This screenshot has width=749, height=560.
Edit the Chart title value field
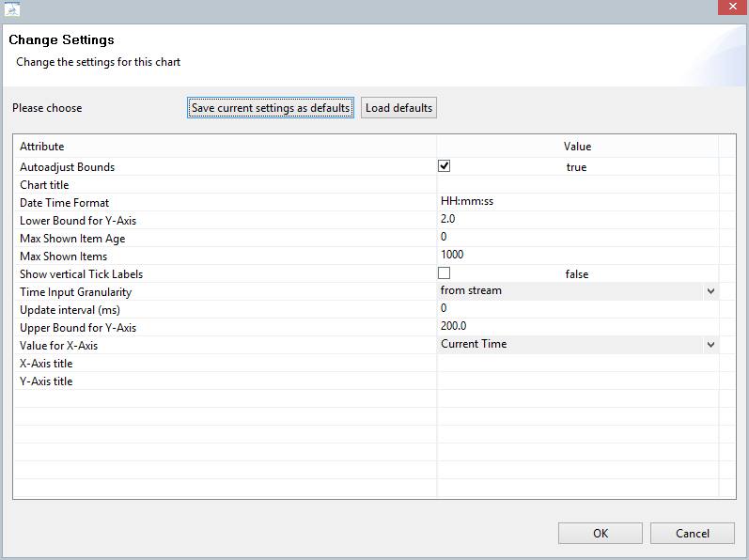point(577,185)
